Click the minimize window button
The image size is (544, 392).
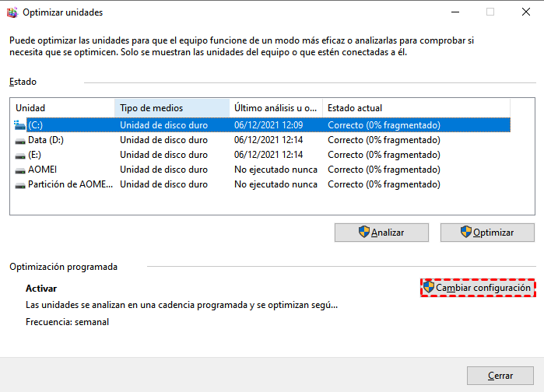point(454,12)
